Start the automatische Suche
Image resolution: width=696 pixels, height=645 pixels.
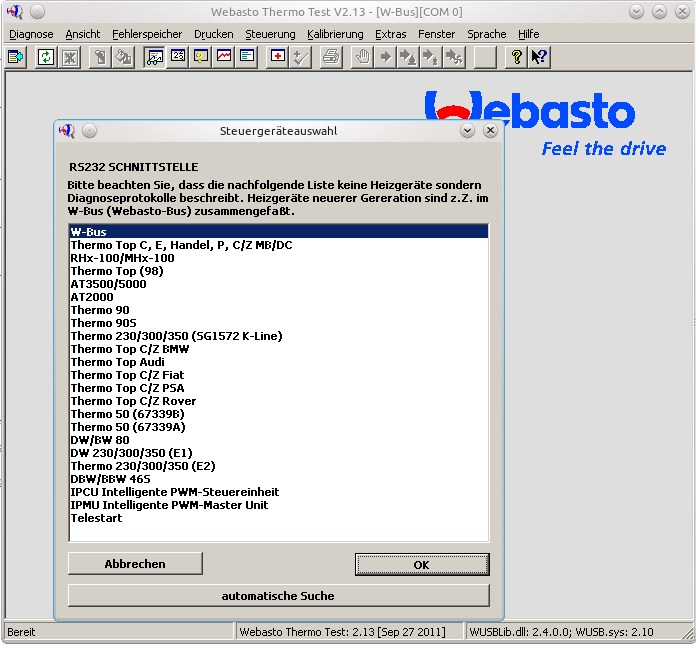pyautogui.click(x=278, y=595)
